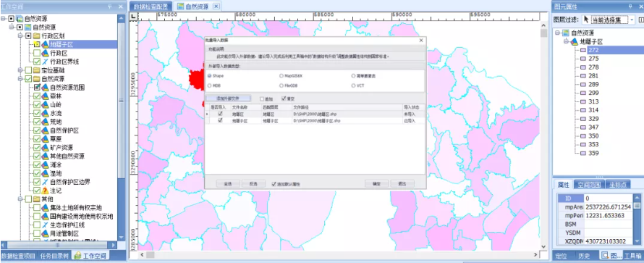644x263 pixels.
Task: Select feature 275 in 图元属性 list
Action: (593, 59)
